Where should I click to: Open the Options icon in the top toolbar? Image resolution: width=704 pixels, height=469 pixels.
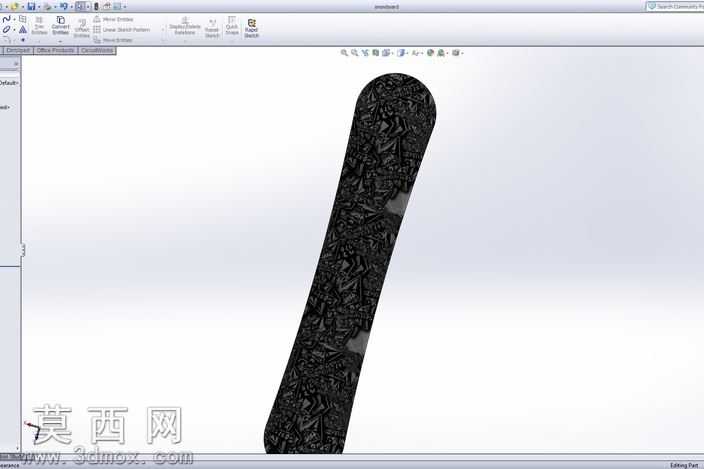pyautogui.click(x=117, y=6)
